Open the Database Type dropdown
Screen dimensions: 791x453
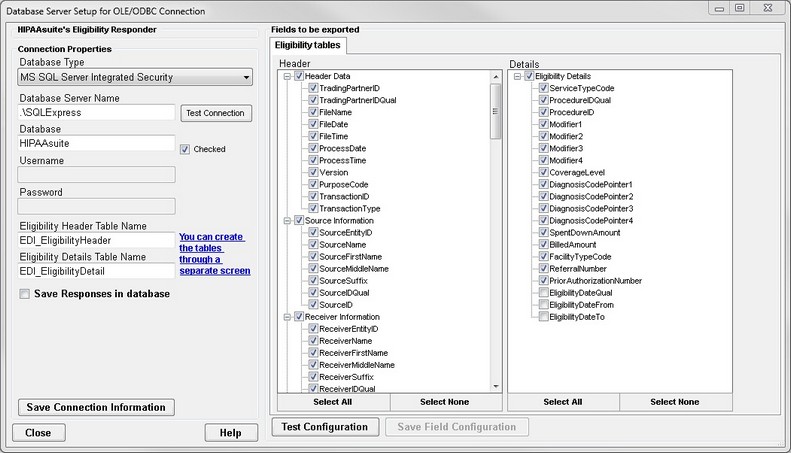pos(135,78)
